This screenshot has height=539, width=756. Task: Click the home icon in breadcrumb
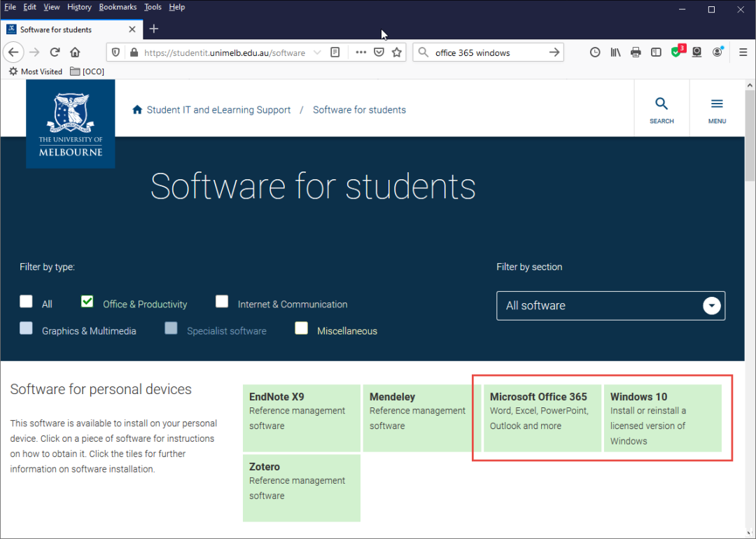(137, 109)
